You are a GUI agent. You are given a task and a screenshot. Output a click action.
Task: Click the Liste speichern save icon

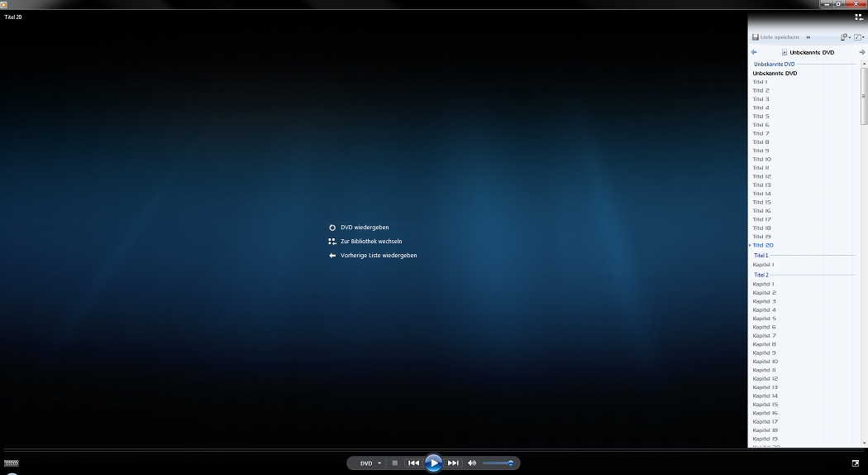click(756, 37)
